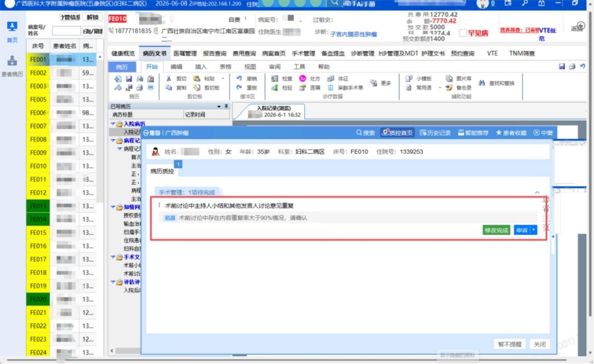Image resolution: width=594 pixels, height=364 pixels.
Task: Collapse the 入院病历 tree folder
Action: pos(113,124)
